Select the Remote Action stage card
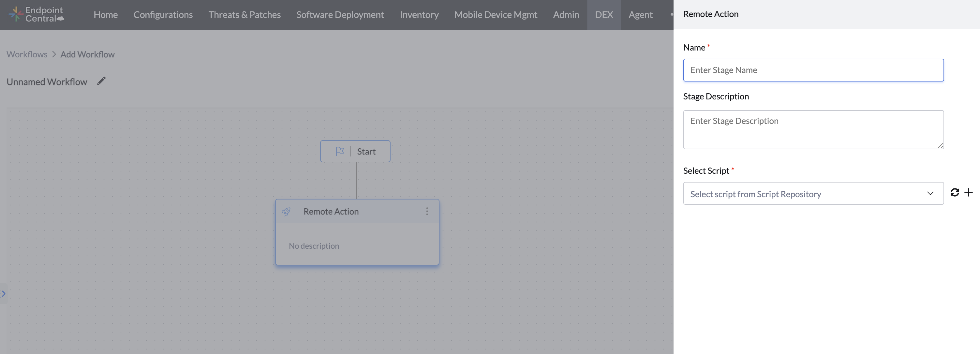 click(357, 232)
